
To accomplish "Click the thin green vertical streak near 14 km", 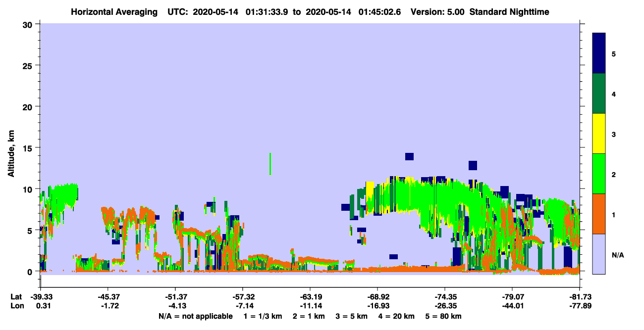I will 270,164.
